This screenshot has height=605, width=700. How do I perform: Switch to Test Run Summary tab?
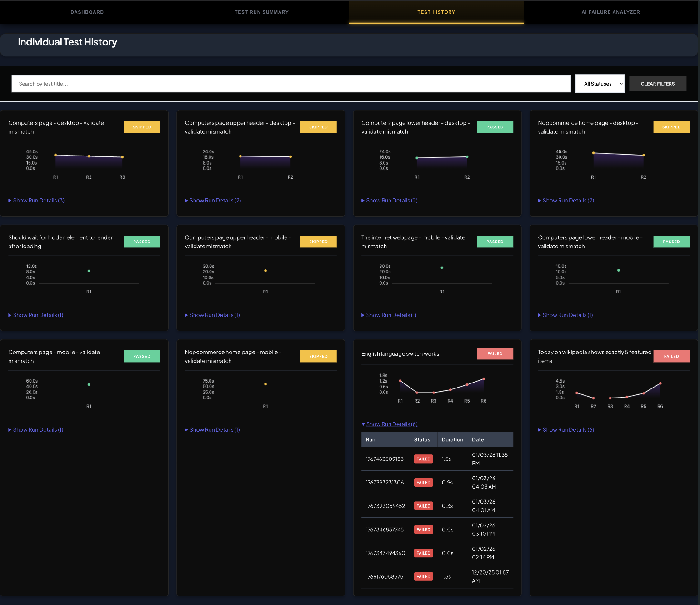(x=261, y=12)
